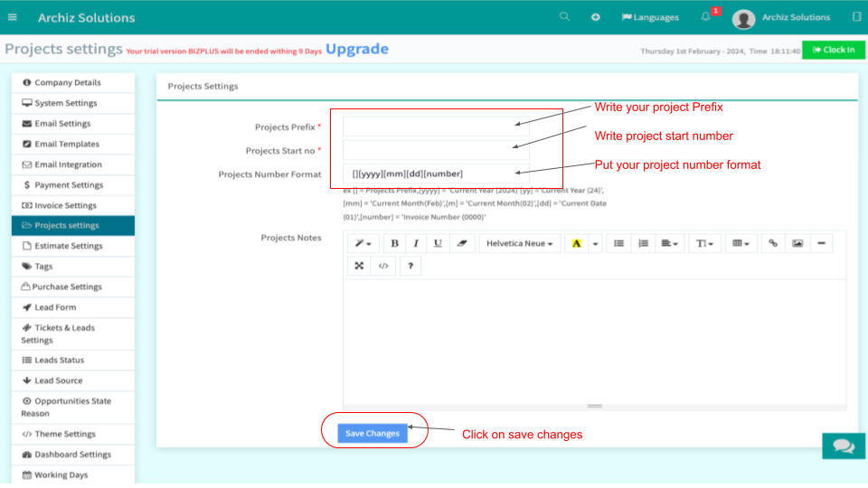Image resolution: width=868 pixels, height=488 pixels.
Task: Open the paragraph alignment dropdown
Action: click(670, 243)
